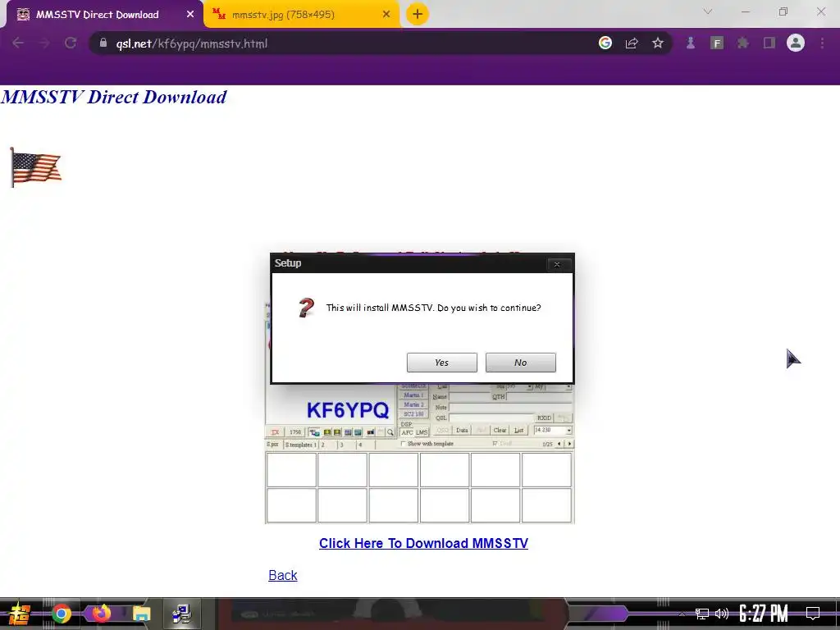Click the MMSSTV Direct Download heading
This screenshot has height=630, width=840.
[113, 97]
